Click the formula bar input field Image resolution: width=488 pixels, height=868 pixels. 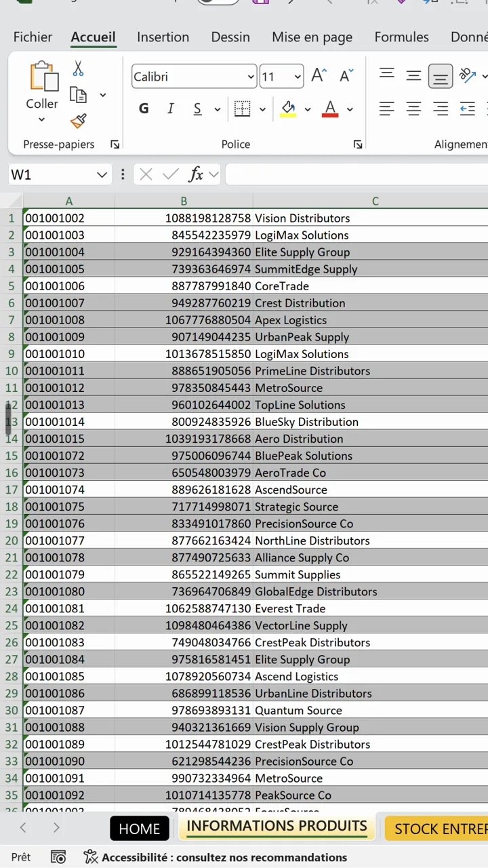point(357,175)
